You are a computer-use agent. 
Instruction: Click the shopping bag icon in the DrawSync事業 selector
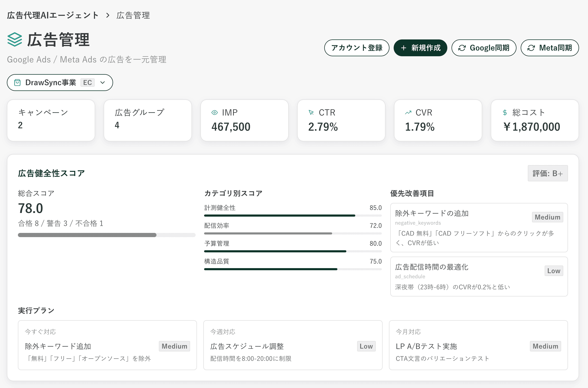[17, 82]
